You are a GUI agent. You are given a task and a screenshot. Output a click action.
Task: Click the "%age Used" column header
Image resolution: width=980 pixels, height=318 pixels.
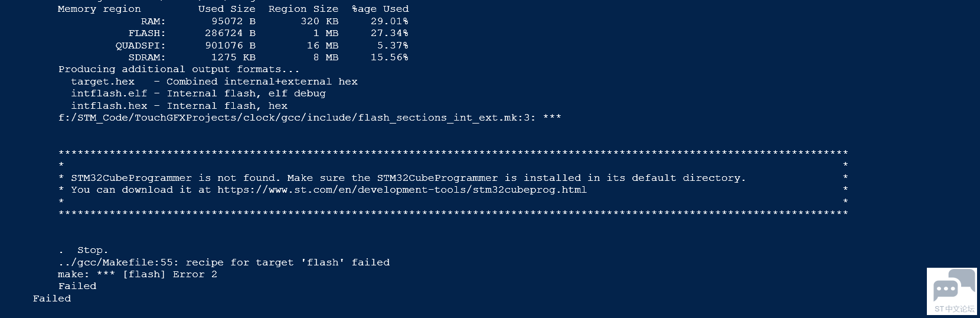click(x=380, y=9)
